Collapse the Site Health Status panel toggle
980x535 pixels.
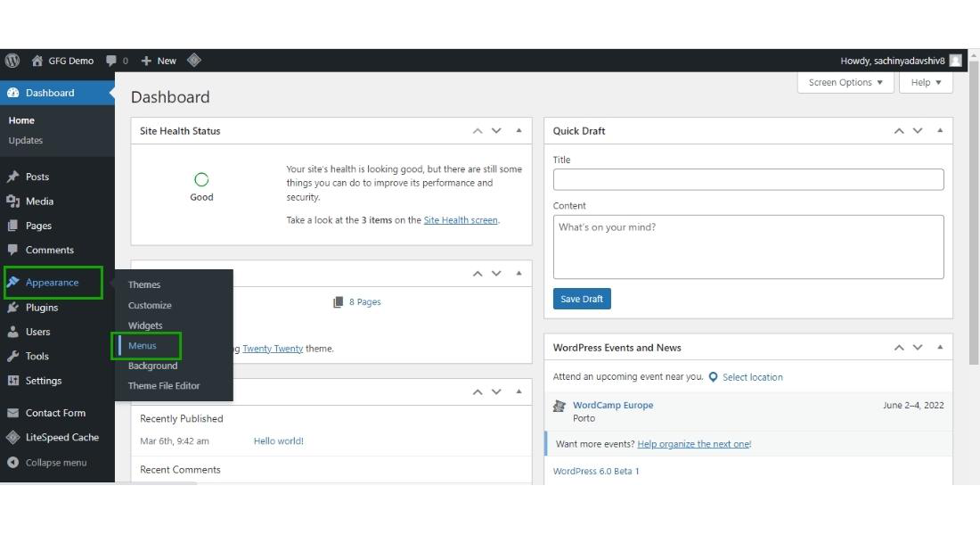519,131
